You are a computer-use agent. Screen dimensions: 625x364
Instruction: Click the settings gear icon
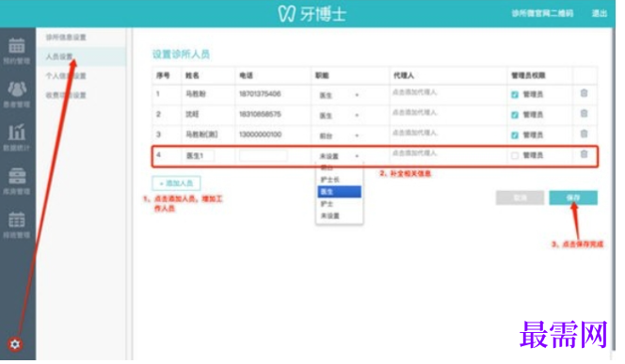point(15,344)
